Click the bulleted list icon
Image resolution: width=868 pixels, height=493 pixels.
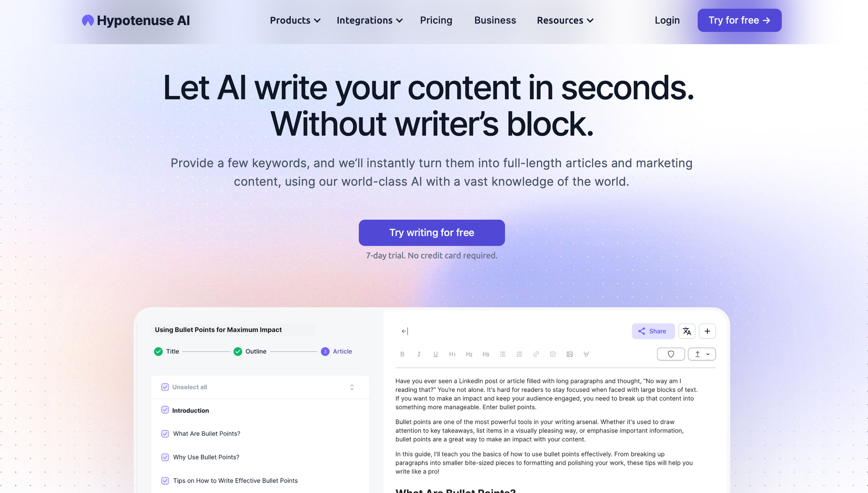click(503, 354)
